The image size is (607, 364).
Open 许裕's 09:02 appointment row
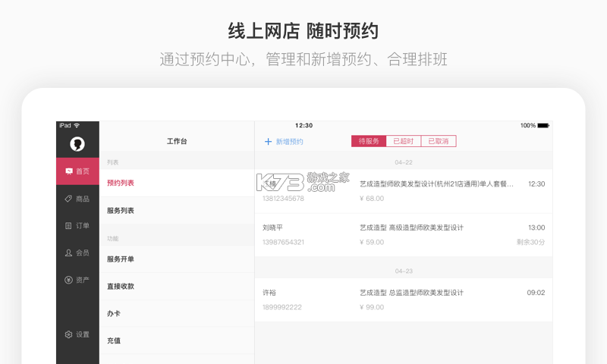pyautogui.click(x=404, y=300)
